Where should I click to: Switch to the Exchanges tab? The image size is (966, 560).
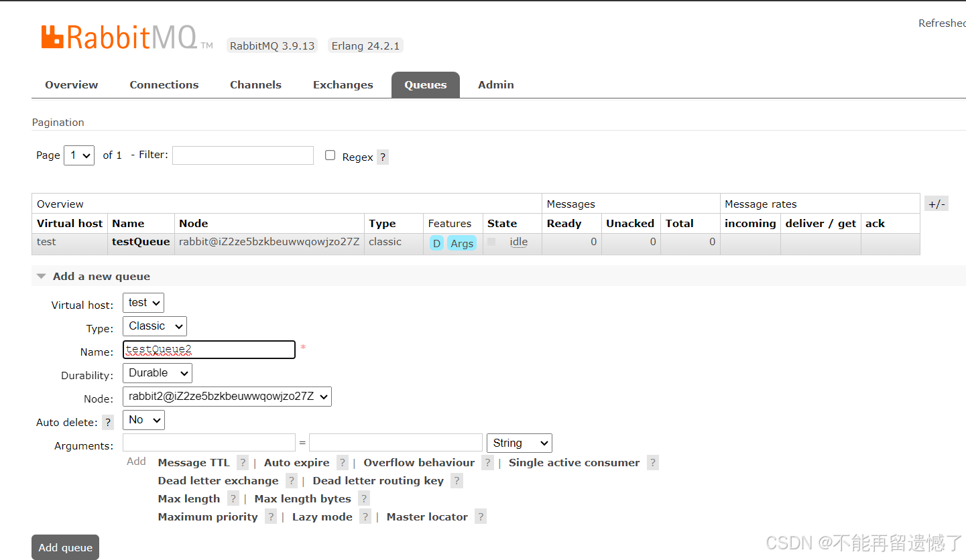click(x=343, y=84)
